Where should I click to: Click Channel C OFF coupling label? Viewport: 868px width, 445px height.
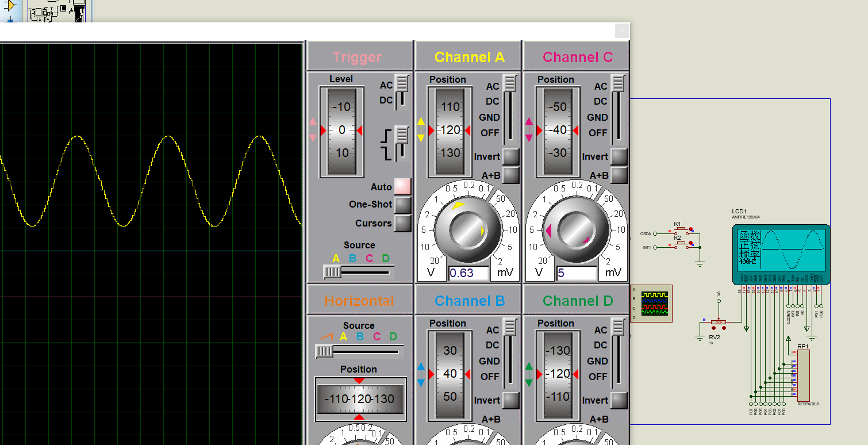point(597,133)
